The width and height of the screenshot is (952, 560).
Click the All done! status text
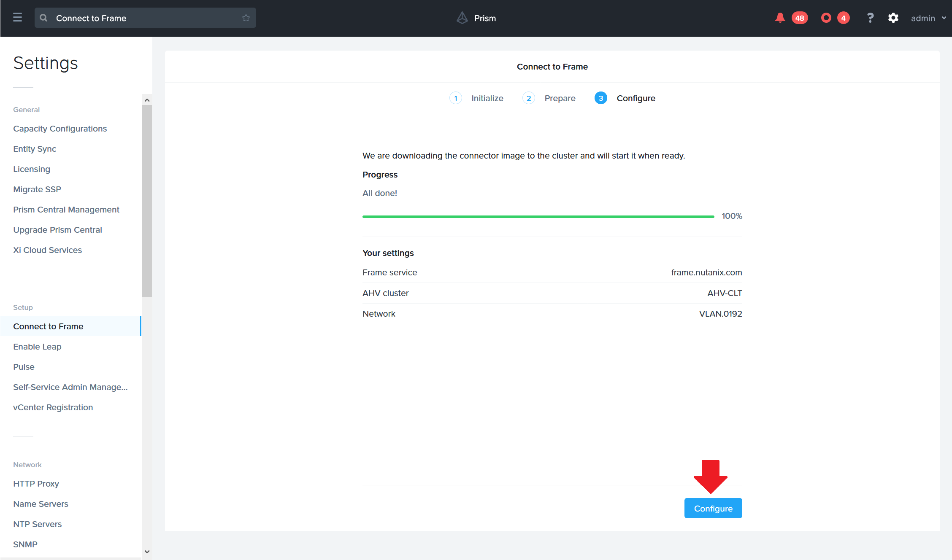380,193
